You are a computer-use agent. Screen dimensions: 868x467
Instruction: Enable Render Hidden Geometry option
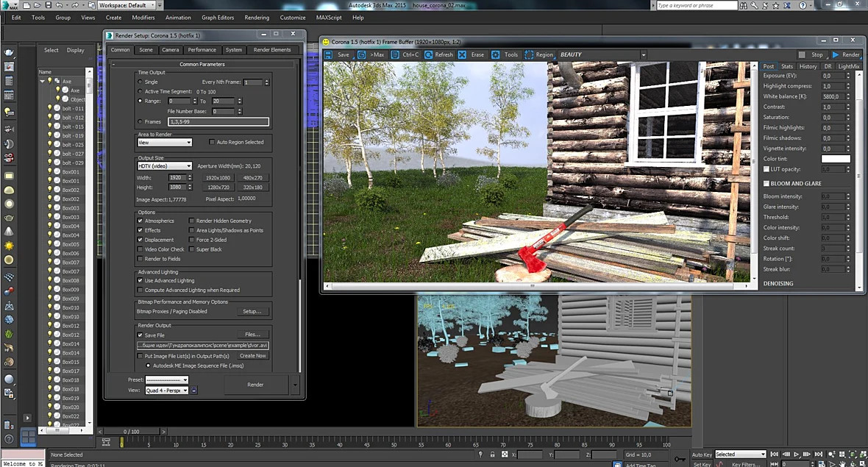191,221
